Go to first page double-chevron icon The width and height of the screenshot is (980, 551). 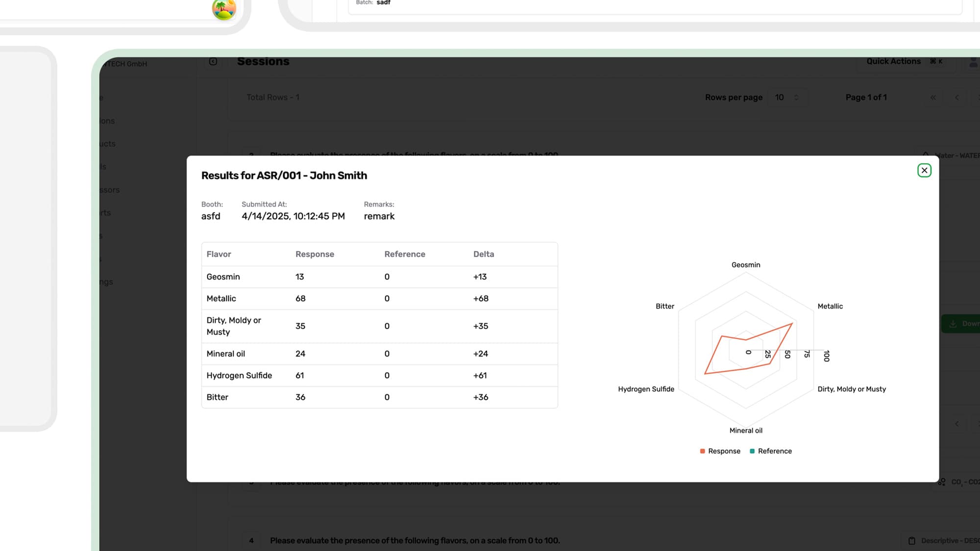click(x=933, y=97)
